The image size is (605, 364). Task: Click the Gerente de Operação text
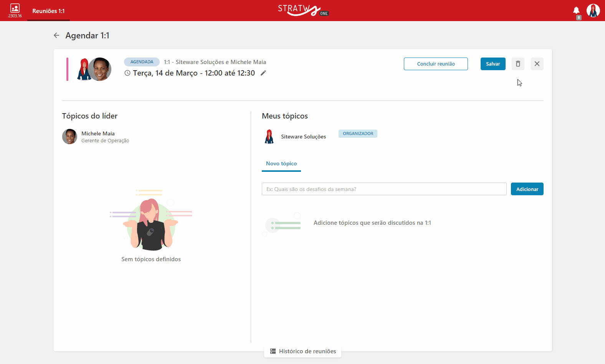pyautogui.click(x=105, y=141)
